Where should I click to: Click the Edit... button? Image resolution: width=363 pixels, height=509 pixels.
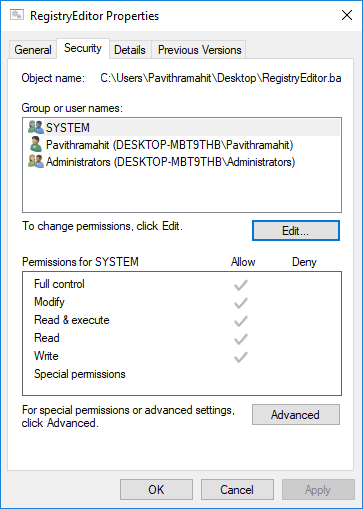[296, 230]
